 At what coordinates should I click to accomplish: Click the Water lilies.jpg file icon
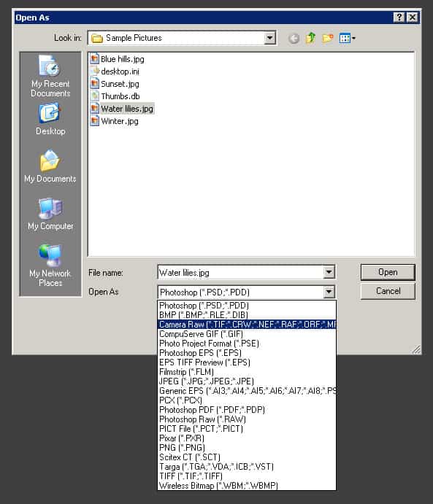click(94, 109)
